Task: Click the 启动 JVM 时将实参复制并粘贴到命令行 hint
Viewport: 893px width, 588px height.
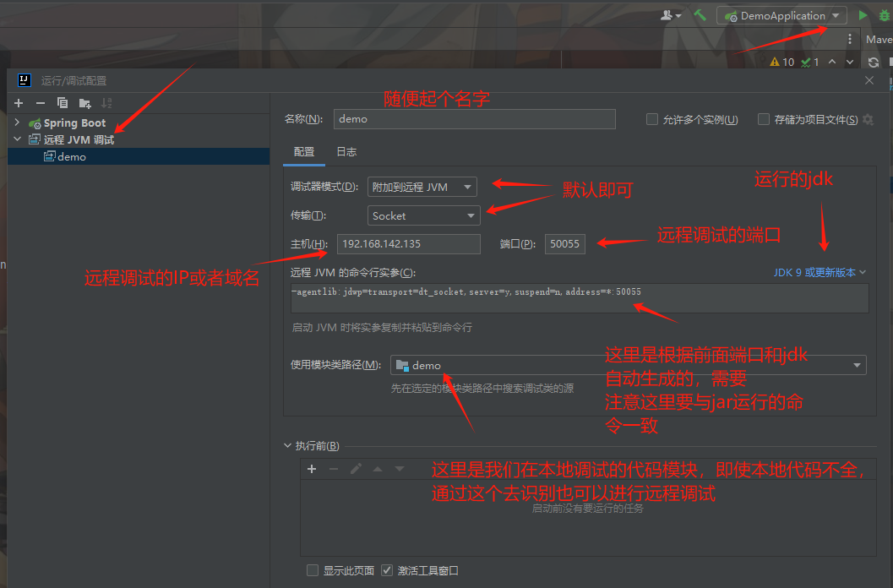Action: coord(382,328)
